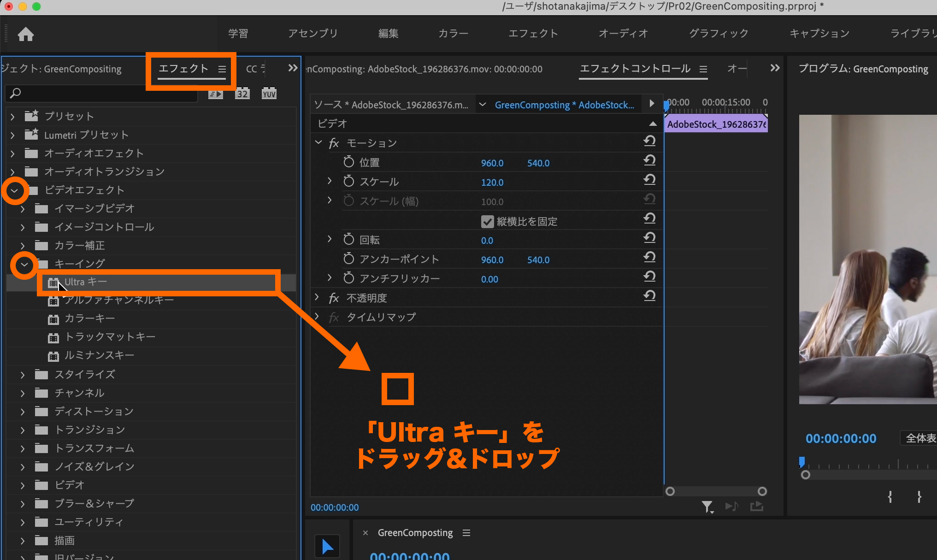Click the Home icon
This screenshot has height=560, width=937.
[x=26, y=34]
